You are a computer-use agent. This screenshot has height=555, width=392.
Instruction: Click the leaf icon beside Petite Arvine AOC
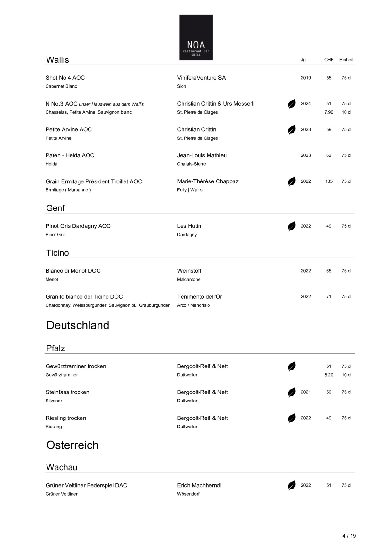click(x=292, y=130)
